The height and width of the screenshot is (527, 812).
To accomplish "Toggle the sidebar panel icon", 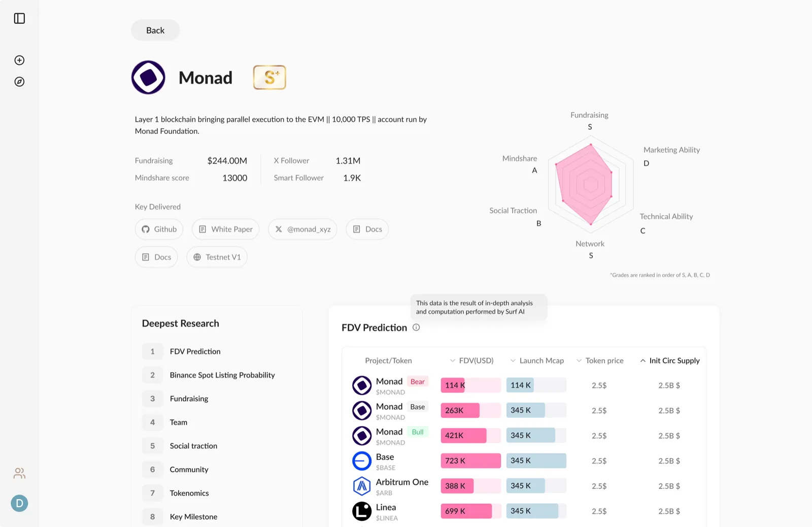I will [19, 19].
